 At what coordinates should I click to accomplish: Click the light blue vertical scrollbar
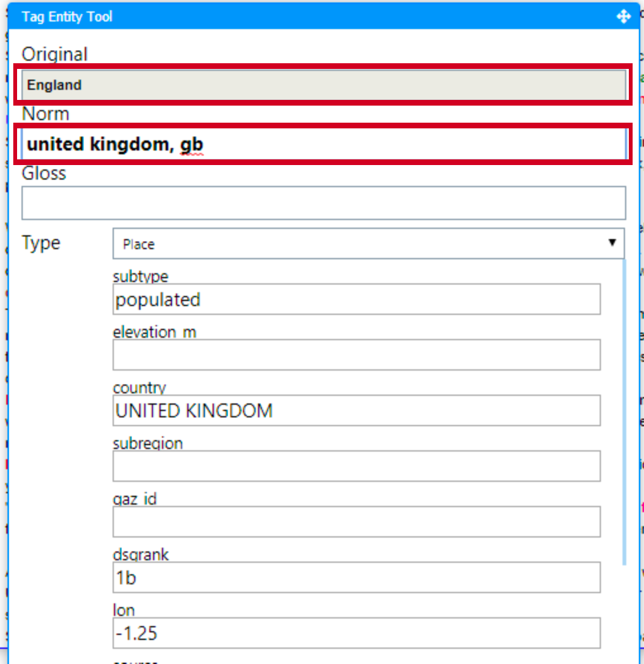click(x=625, y=411)
